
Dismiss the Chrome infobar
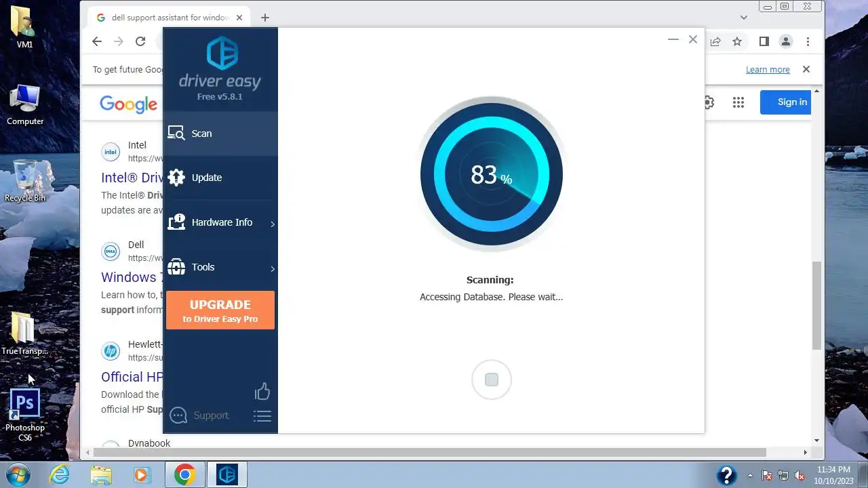[806, 69]
